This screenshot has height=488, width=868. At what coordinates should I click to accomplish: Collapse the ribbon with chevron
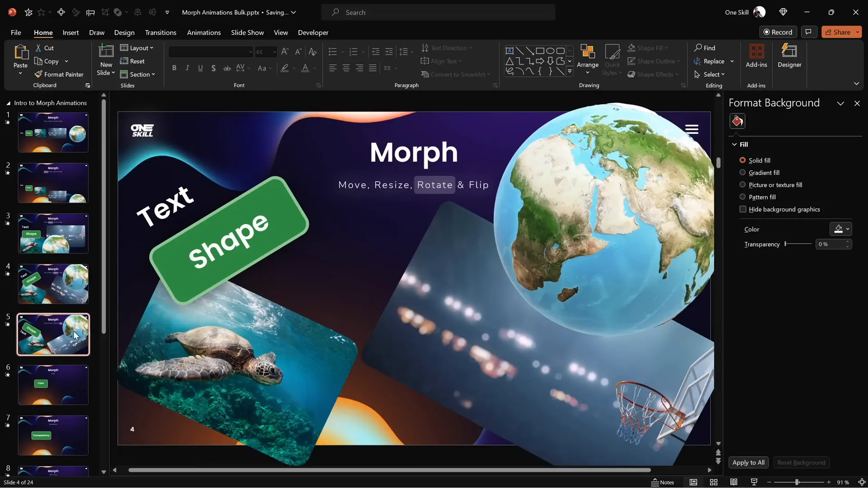856,84
